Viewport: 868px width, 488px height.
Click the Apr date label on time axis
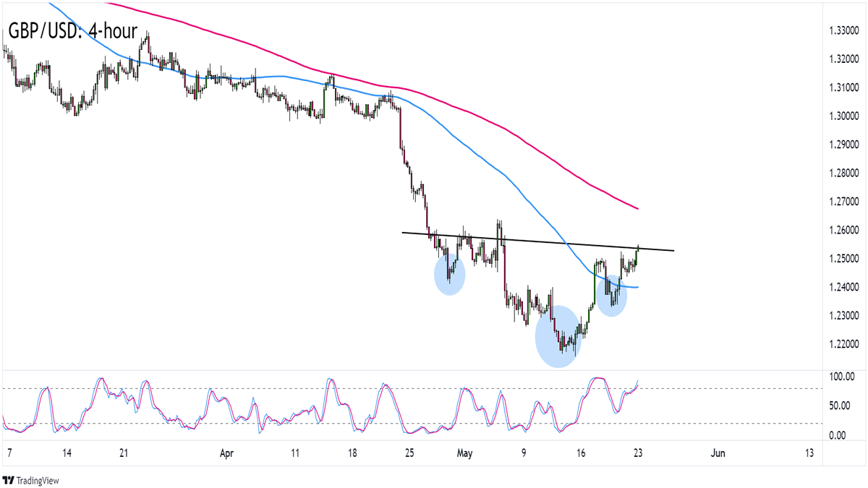[x=227, y=453]
